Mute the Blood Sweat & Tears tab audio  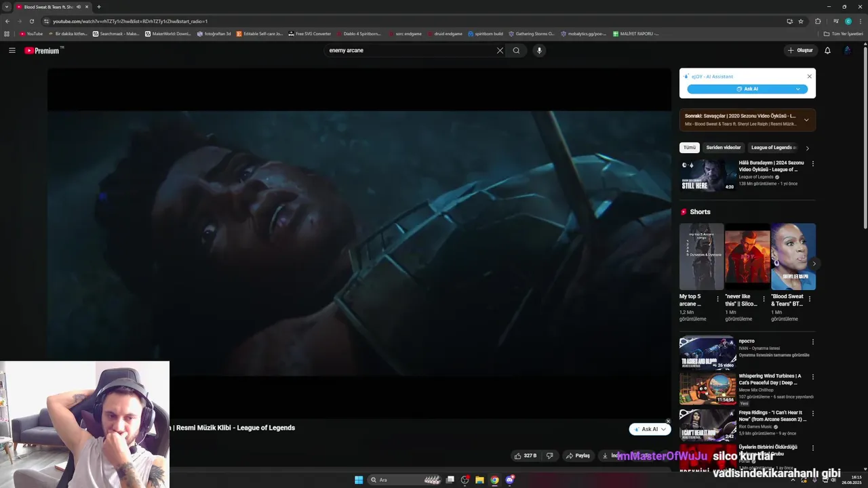79,7
